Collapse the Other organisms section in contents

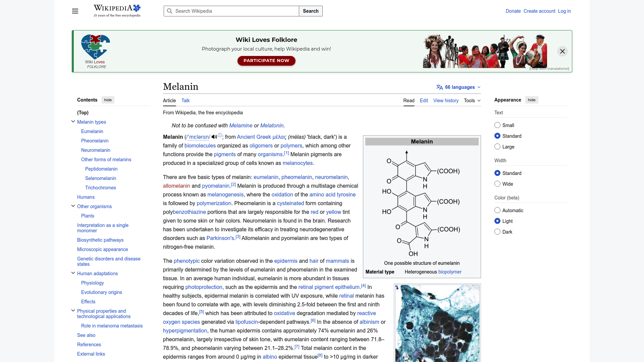73,206
